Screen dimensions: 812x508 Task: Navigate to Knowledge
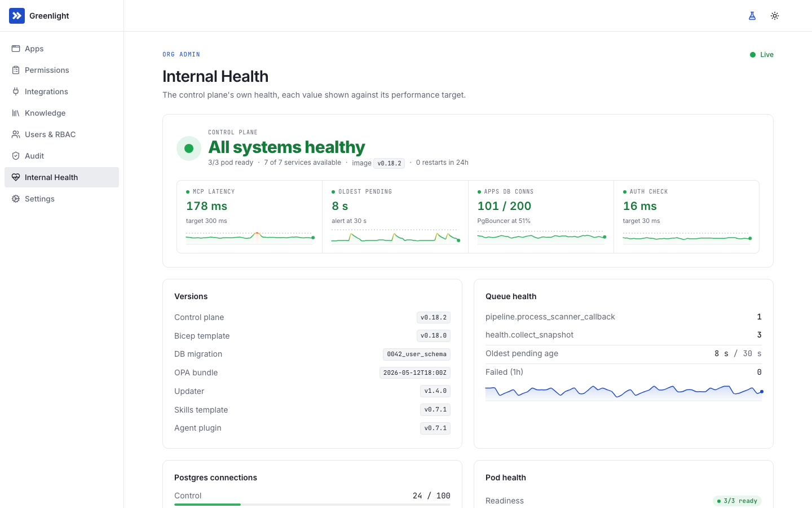point(61,113)
